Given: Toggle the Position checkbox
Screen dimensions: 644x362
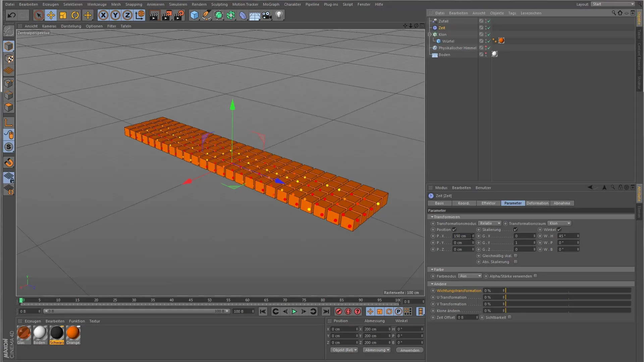Looking at the screenshot, I should click(x=454, y=230).
